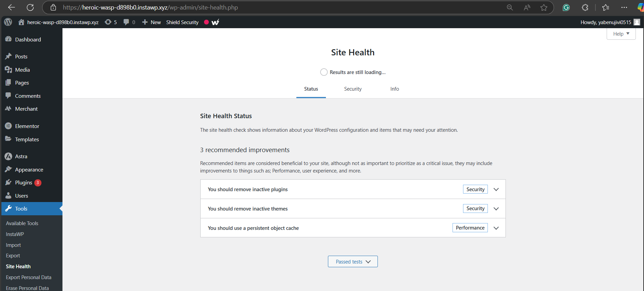Expand 'You should remove inactive themes' row
Viewport: 644px width, 291px height.
(x=353, y=208)
